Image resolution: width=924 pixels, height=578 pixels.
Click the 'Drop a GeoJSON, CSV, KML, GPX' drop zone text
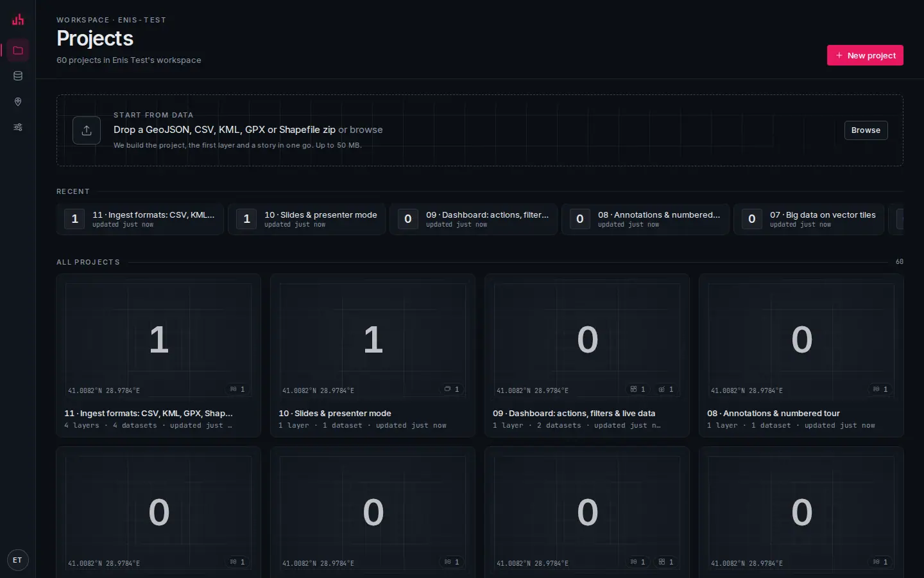click(225, 130)
